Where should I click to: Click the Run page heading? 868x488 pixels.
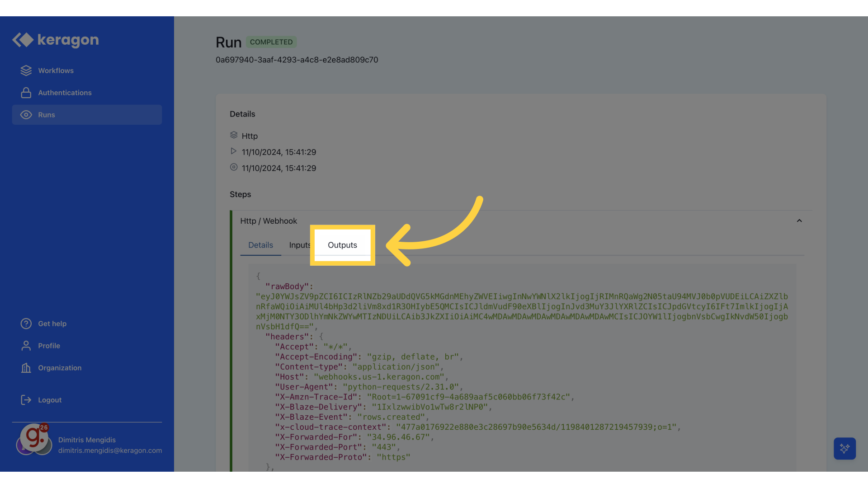(x=228, y=42)
